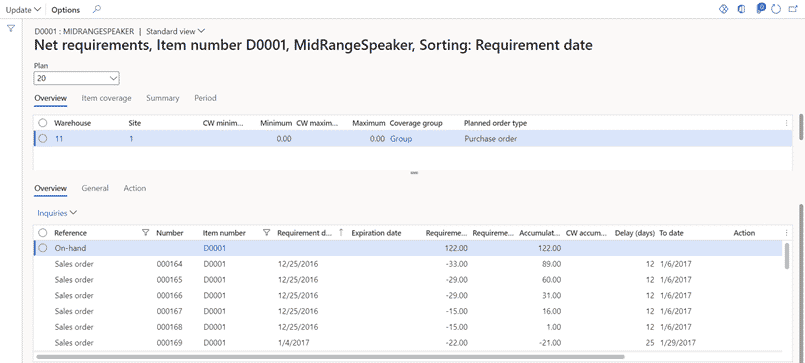This screenshot has width=805, height=363.
Task: Open Standard view selector
Action: (176, 31)
